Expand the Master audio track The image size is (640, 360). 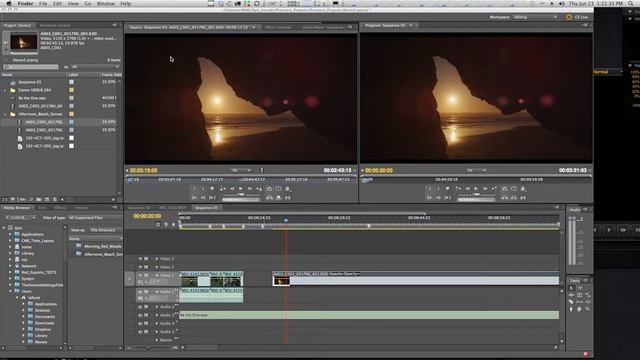pyautogui.click(x=157, y=340)
